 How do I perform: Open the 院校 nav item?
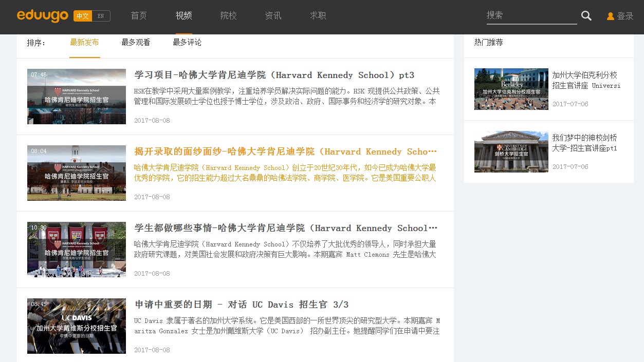click(229, 16)
